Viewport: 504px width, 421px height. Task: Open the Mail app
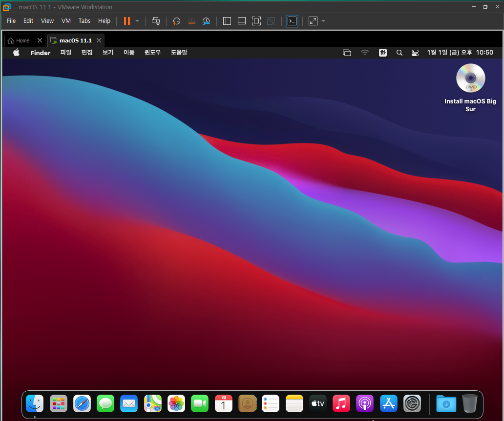pyautogui.click(x=129, y=403)
